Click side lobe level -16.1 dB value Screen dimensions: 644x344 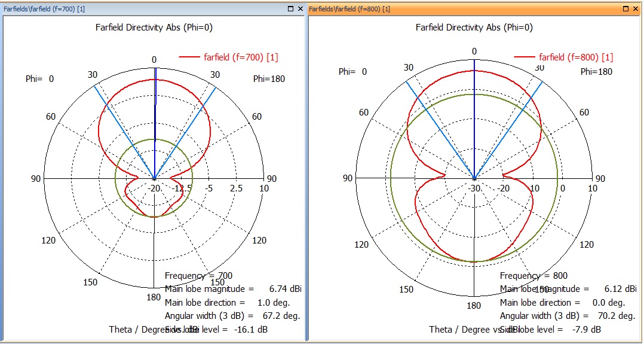coord(251,330)
